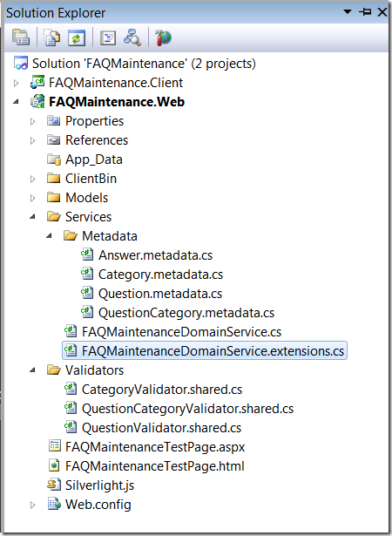Viewport: 392px width, 536px height.
Task: Select FAQMaintenanceDomainService.extensions.cs file
Action: pos(205,350)
